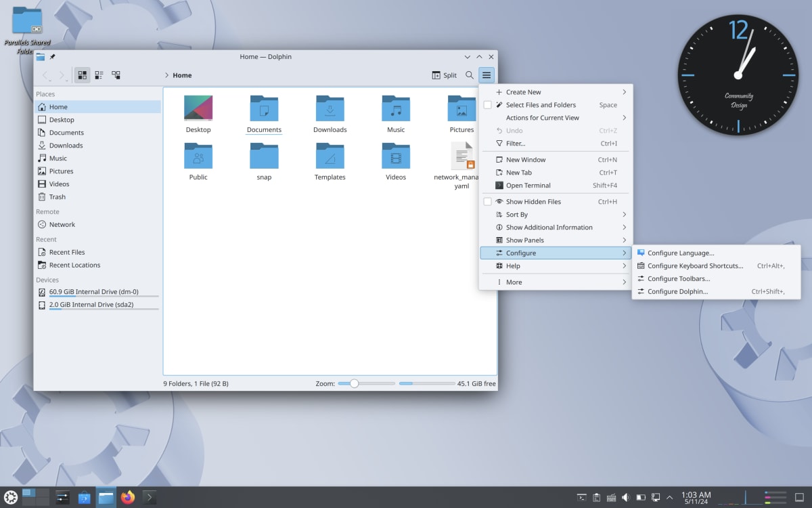The image size is (812, 508).
Task: Open Music in Places sidebar
Action: (x=97, y=158)
